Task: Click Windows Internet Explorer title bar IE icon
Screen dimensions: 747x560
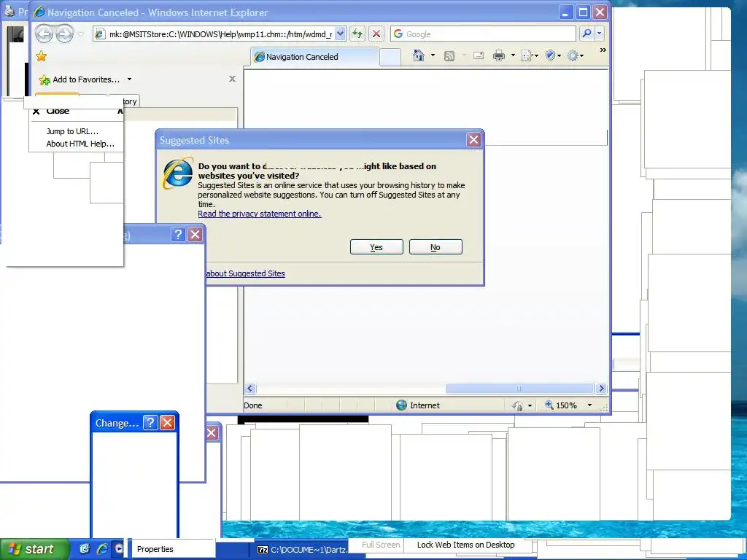Action: (x=39, y=12)
